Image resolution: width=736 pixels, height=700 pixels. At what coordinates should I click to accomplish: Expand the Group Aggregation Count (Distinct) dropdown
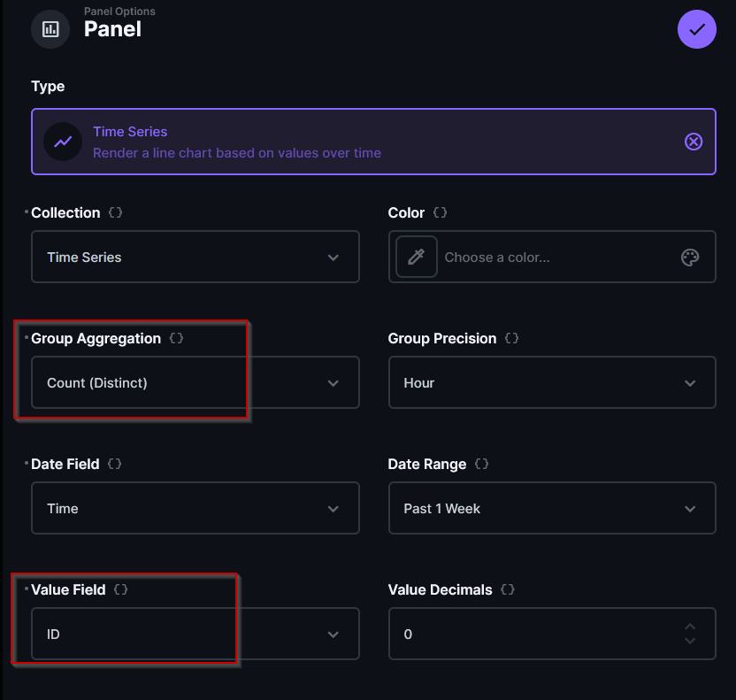[195, 383]
